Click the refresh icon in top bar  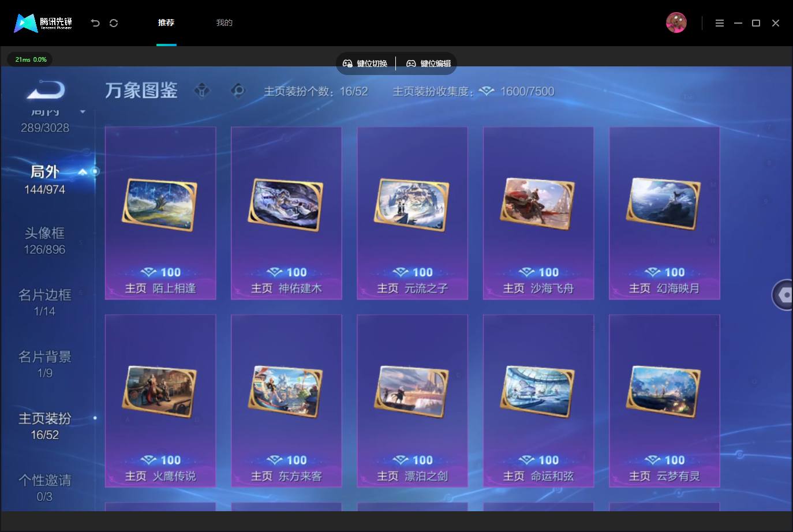point(114,23)
